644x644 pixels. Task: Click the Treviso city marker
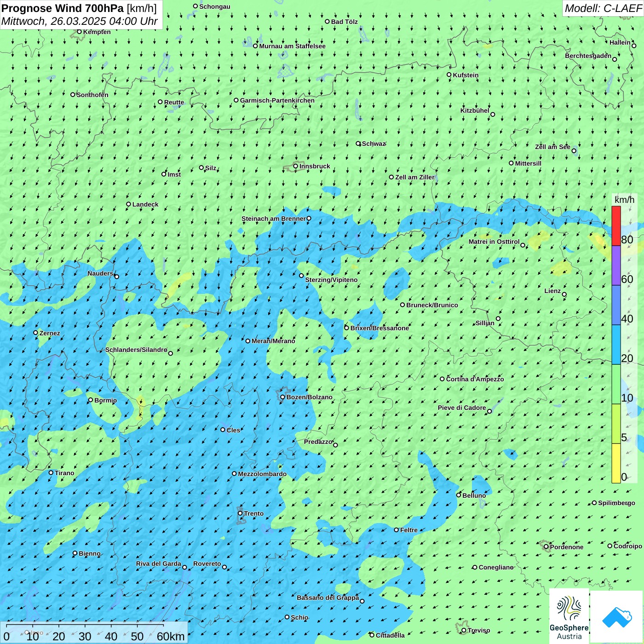tap(464, 630)
